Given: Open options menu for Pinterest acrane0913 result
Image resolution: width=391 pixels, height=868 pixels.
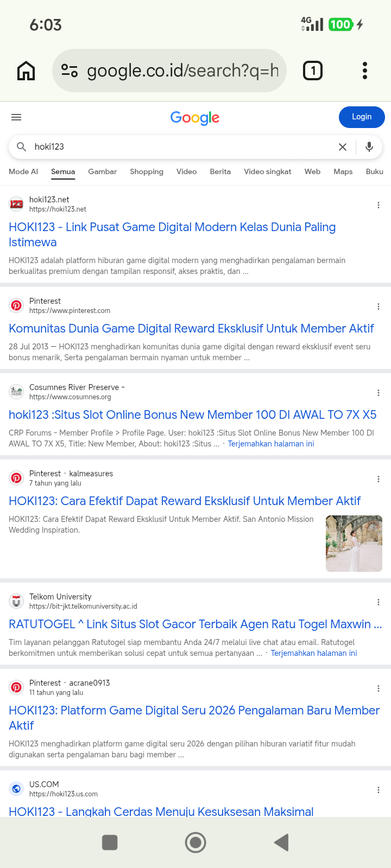Looking at the screenshot, I should 379,688.
